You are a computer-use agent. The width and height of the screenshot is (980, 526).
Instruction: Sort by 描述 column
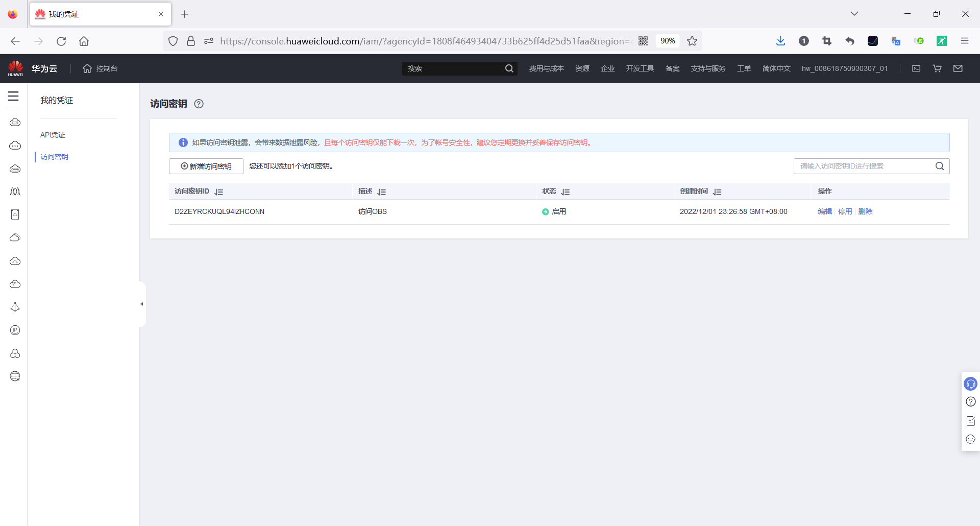pyautogui.click(x=382, y=192)
